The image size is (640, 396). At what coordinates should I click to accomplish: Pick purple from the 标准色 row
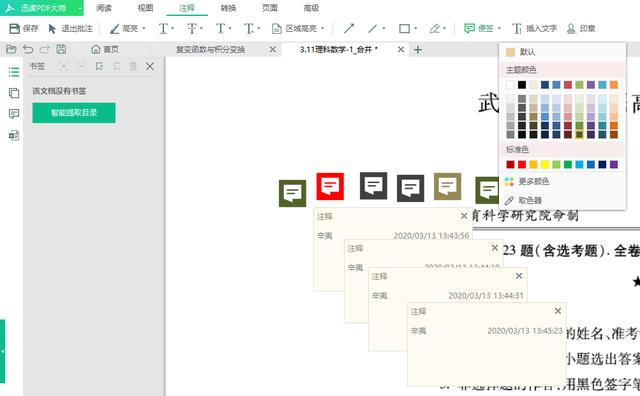pos(614,165)
